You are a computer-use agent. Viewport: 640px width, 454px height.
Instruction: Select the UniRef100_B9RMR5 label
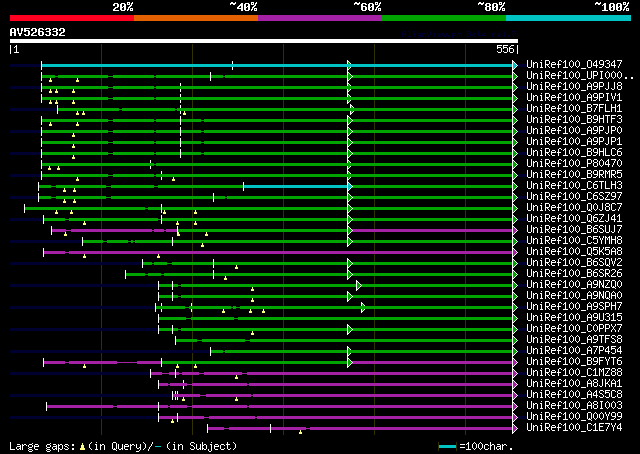(x=574, y=174)
